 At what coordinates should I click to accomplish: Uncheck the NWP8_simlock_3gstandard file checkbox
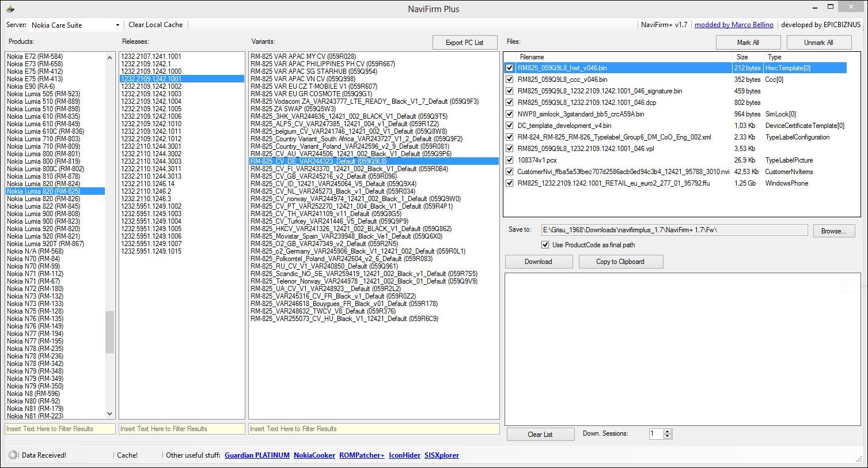509,114
